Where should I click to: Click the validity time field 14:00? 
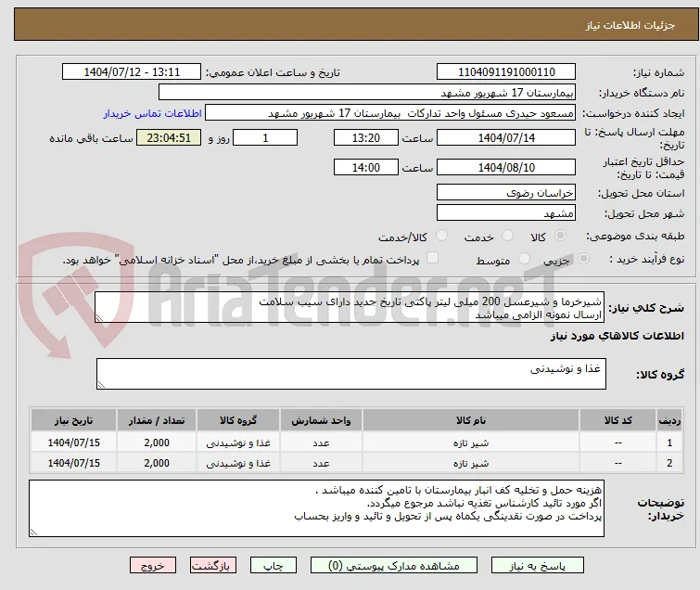pyautogui.click(x=366, y=167)
